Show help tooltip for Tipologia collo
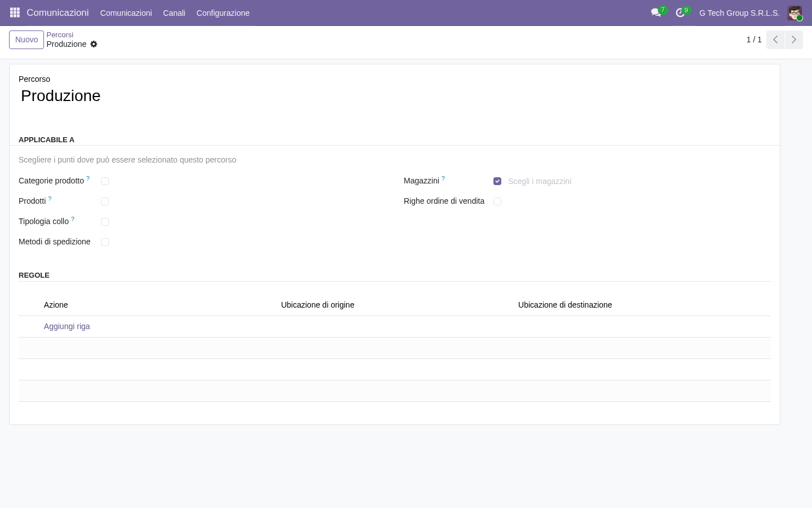 point(73,219)
